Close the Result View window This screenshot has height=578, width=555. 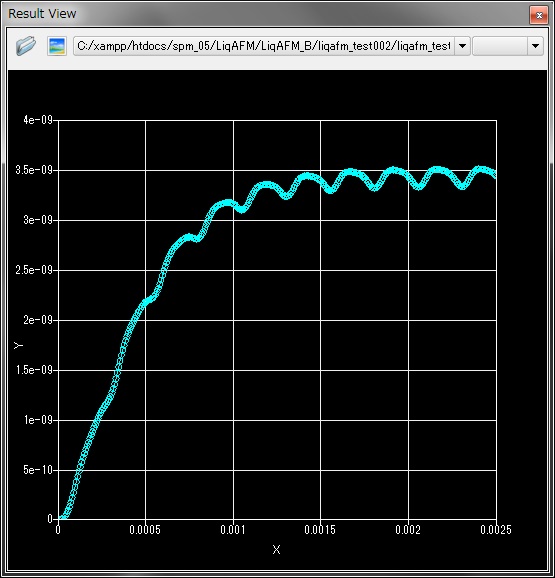coord(539,15)
